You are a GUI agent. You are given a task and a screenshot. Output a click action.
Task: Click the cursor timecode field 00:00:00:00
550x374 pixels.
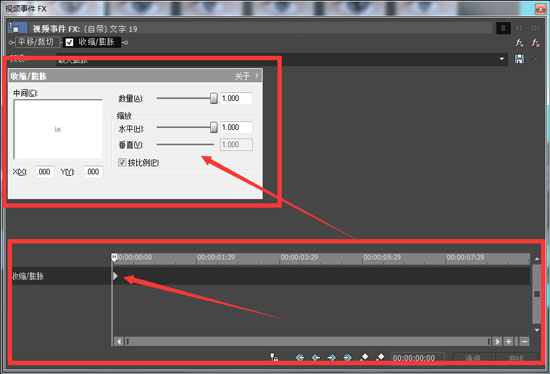[417, 358]
